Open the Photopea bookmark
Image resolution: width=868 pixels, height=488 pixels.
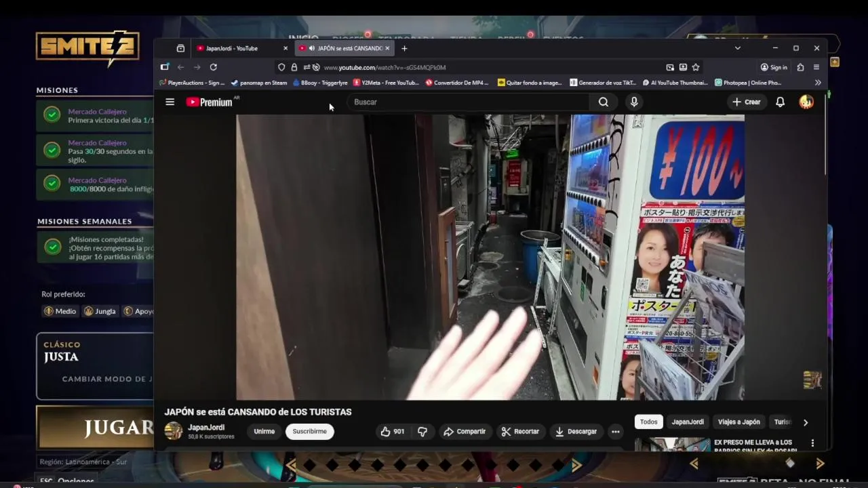click(x=749, y=83)
